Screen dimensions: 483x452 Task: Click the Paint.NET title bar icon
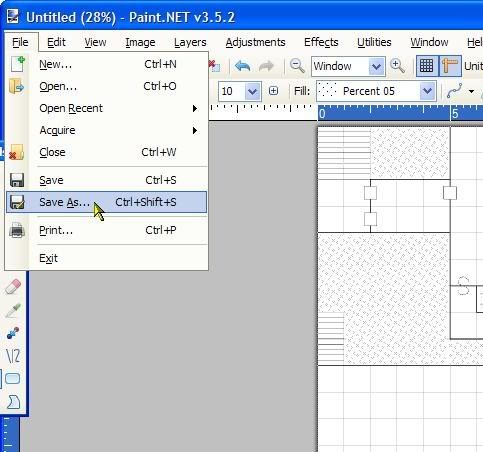[x=13, y=17]
